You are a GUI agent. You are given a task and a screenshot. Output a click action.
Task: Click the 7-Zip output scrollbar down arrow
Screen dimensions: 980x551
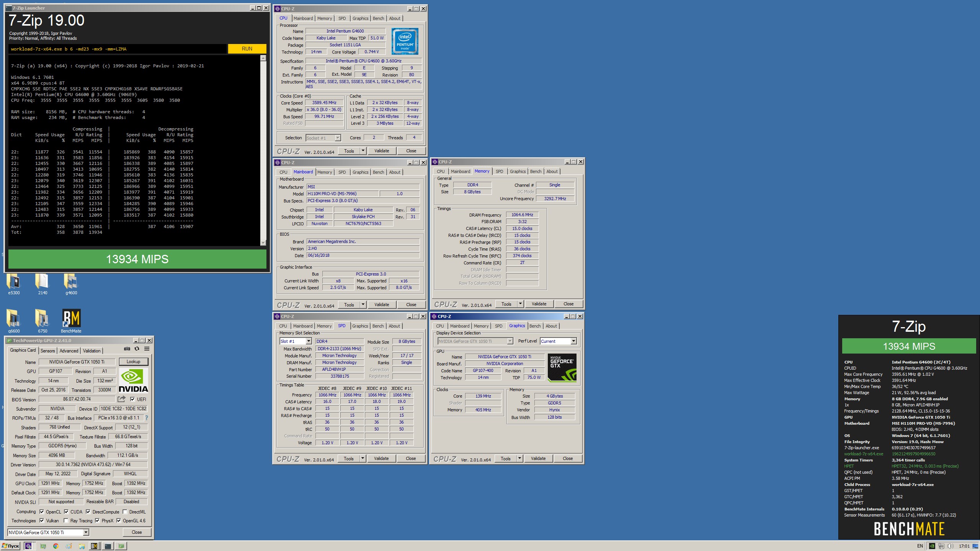[263, 243]
